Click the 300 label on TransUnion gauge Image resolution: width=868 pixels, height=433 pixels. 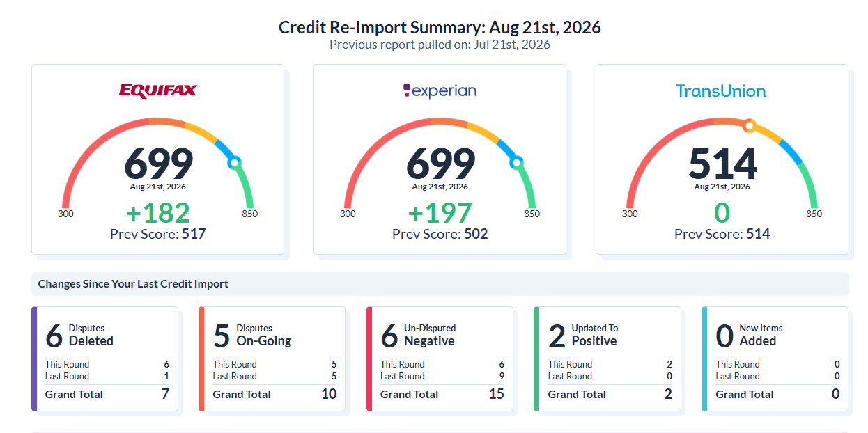(x=630, y=214)
